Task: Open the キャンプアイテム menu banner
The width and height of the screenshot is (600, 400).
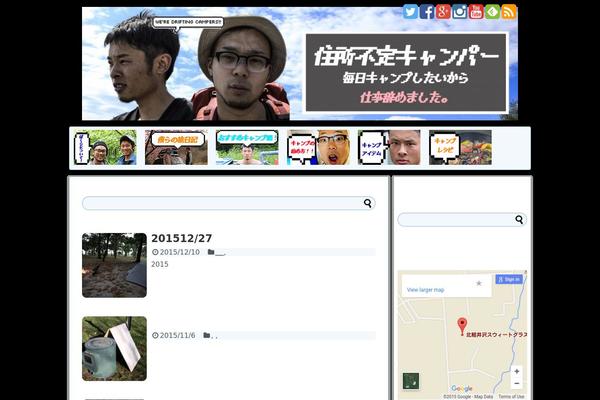Action: 389,147
